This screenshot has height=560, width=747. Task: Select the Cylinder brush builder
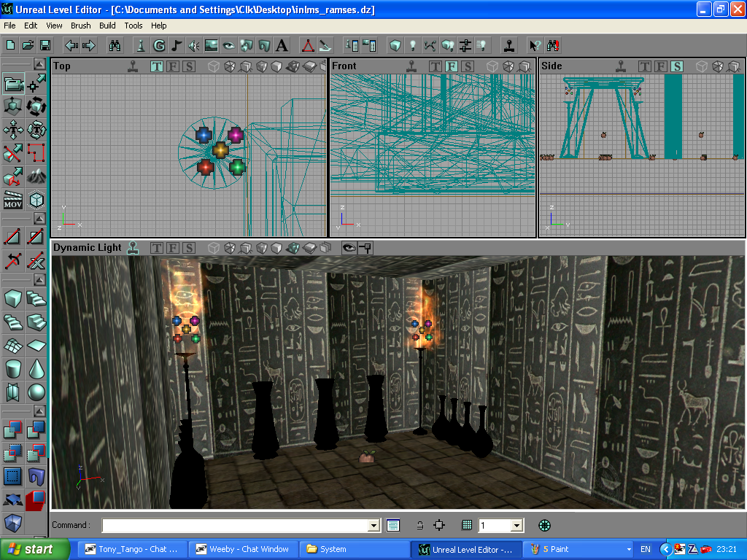12,369
